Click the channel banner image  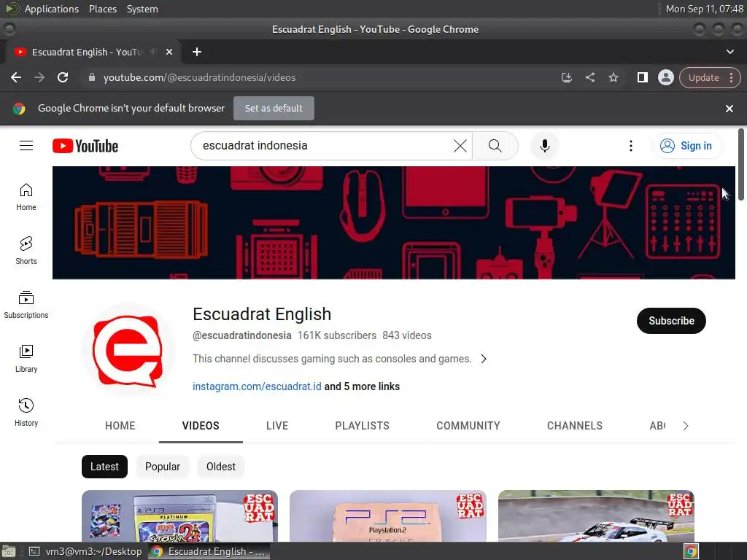(393, 222)
